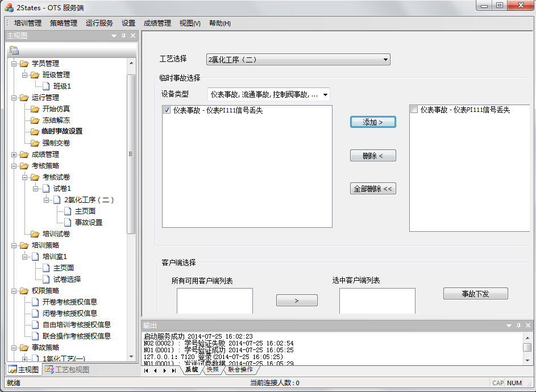This screenshot has height=392, width=536.
Task: Check 仪表事故 checkbox in the right list
Action: tap(414, 110)
